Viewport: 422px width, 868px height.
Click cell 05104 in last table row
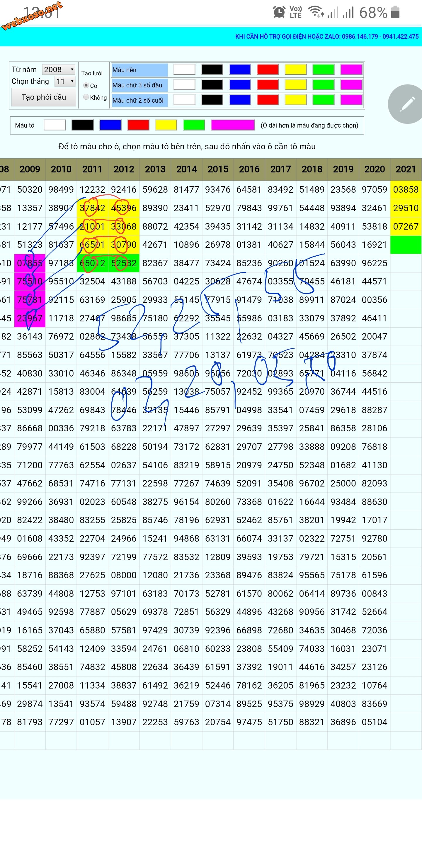375,722
